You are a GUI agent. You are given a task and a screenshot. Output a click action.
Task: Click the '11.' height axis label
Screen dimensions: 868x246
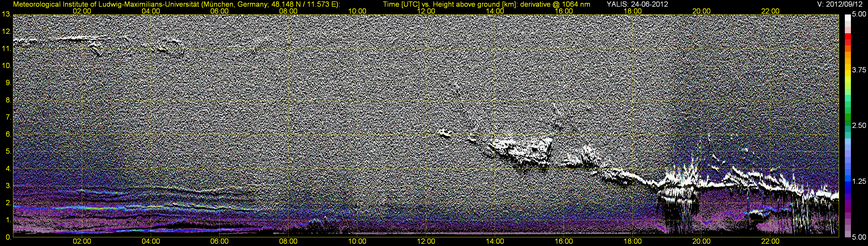6,49
